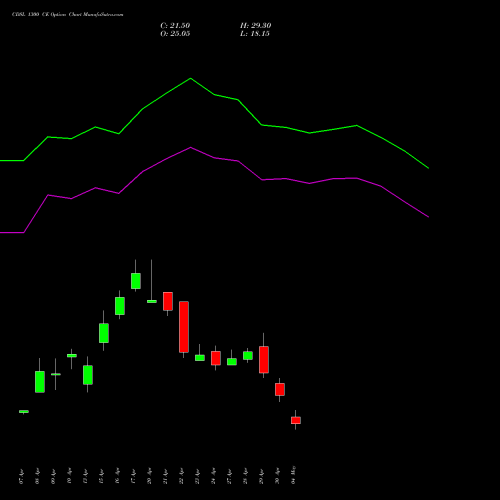Select the 15 Apr date label

[x=102, y=477]
